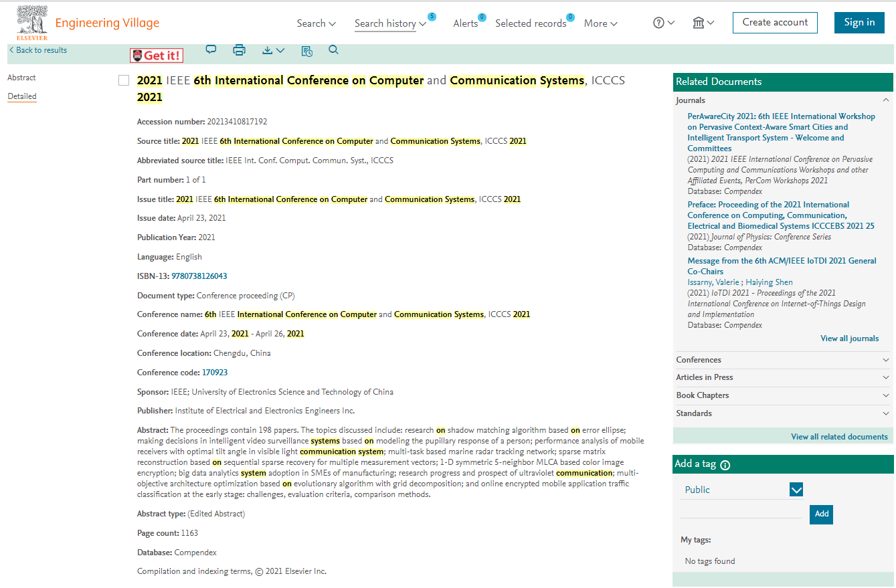Click author Issarny, Valerie
Viewport: 896px width, 588px height.
point(713,282)
